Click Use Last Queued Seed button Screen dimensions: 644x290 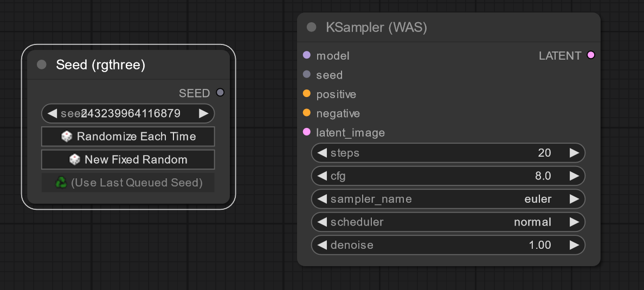click(x=128, y=183)
